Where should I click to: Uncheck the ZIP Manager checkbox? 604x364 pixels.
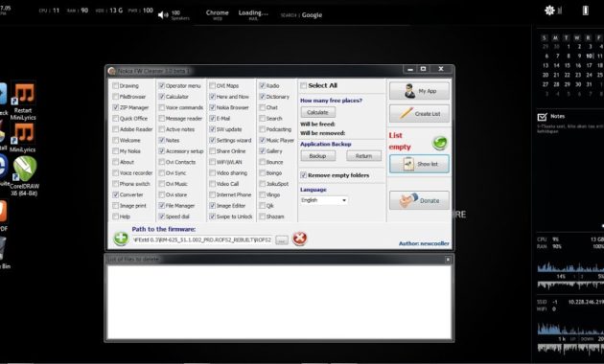pyautogui.click(x=116, y=107)
